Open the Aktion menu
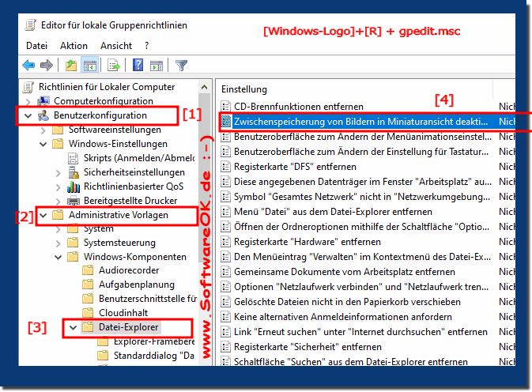The image size is (532, 392). (74, 46)
